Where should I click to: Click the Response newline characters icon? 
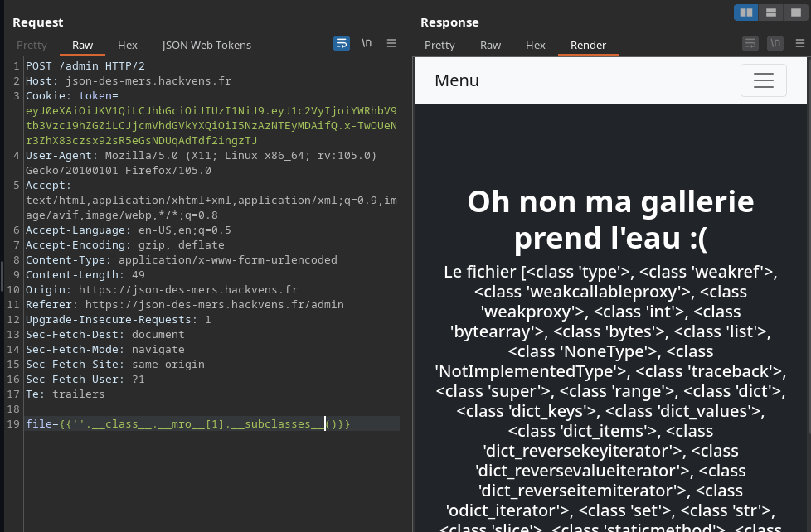pos(775,44)
